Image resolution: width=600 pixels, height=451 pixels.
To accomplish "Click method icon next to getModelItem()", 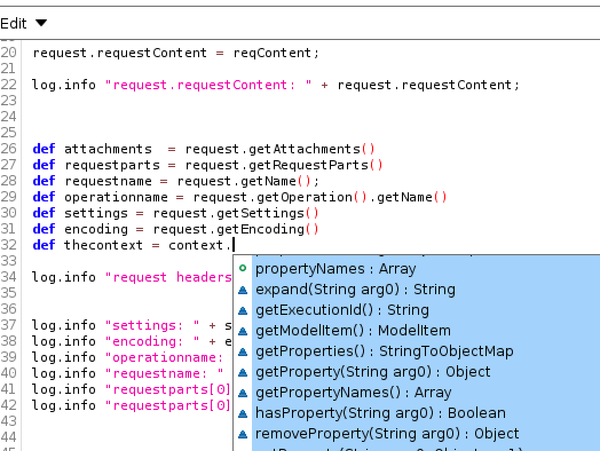I will tap(243, 331).
